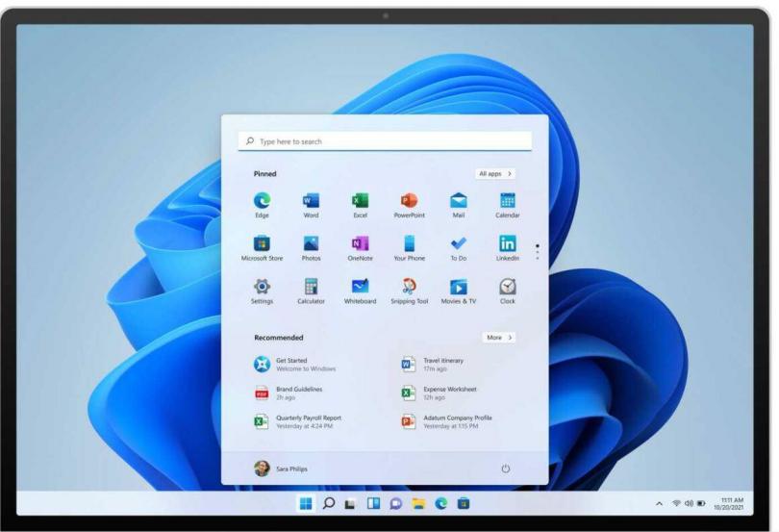Image resolution: width=779 pixels, height=532 pixels.
Task: Start PowerPoint from pinned apps
Action: 409,205
